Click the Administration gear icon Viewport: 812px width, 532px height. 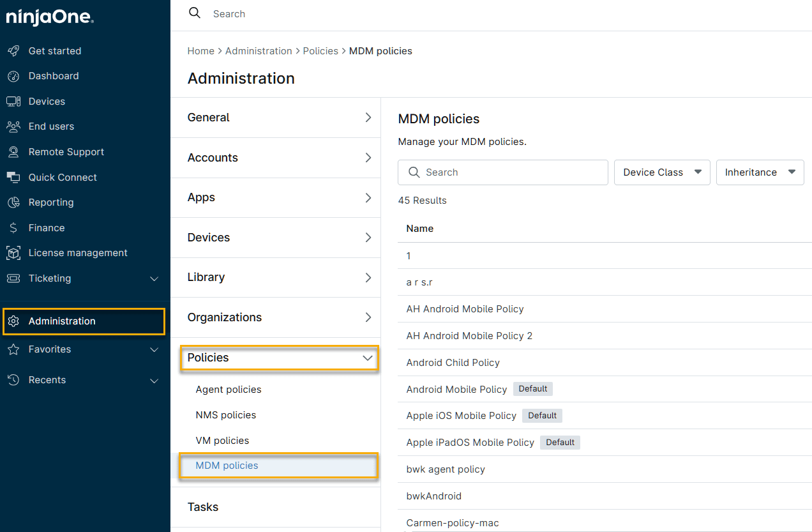[13, 321]
